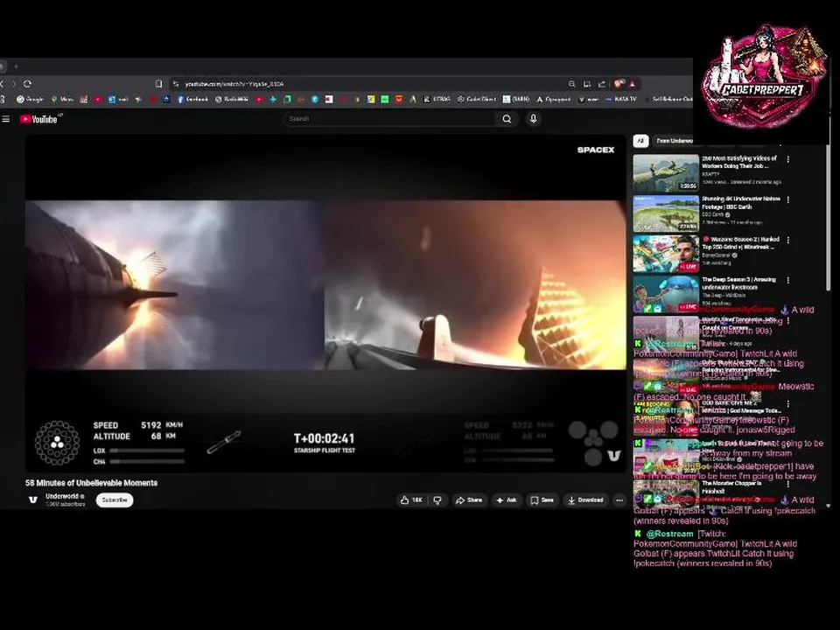
Task: Select the From Underworld filter chip
Action: pyautogui.click(x=673, y=140)
